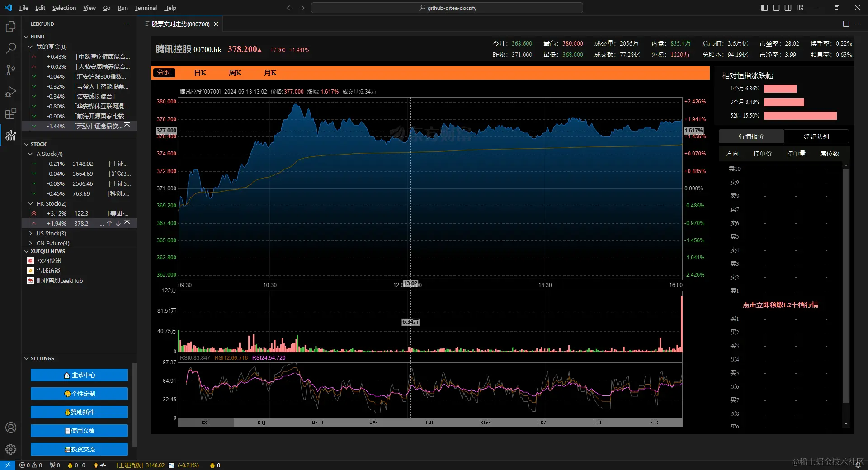This screenshot has width=868, height=470.
Task: Expand the US Stock(3) group
Action: point(30,234)
